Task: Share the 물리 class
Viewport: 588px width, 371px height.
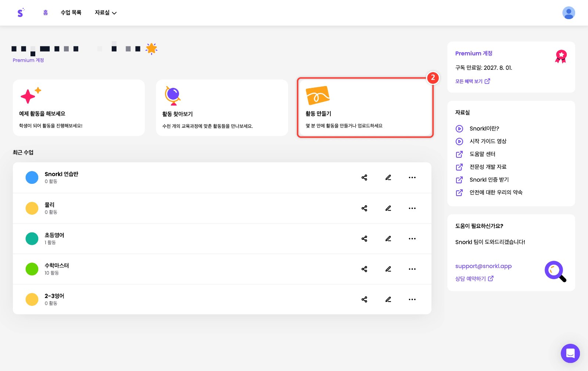Action: coord(364,208)
